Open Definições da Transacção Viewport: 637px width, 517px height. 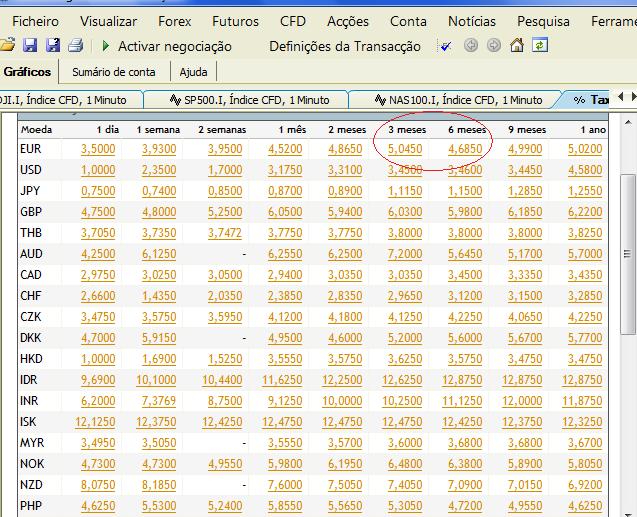click(345, 46)
